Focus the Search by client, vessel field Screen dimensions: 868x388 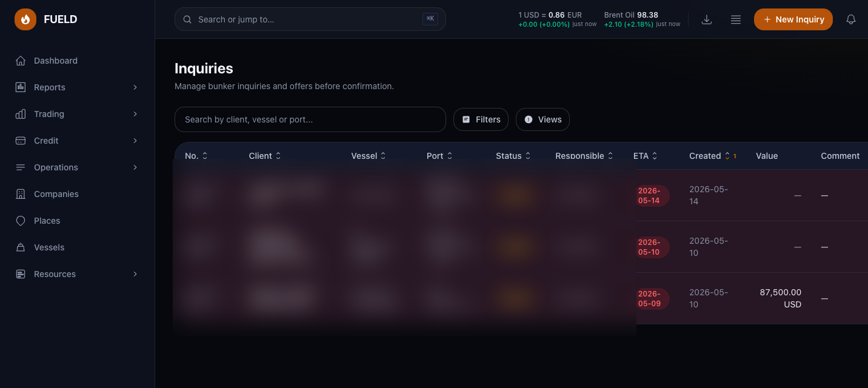coord(310,119)
